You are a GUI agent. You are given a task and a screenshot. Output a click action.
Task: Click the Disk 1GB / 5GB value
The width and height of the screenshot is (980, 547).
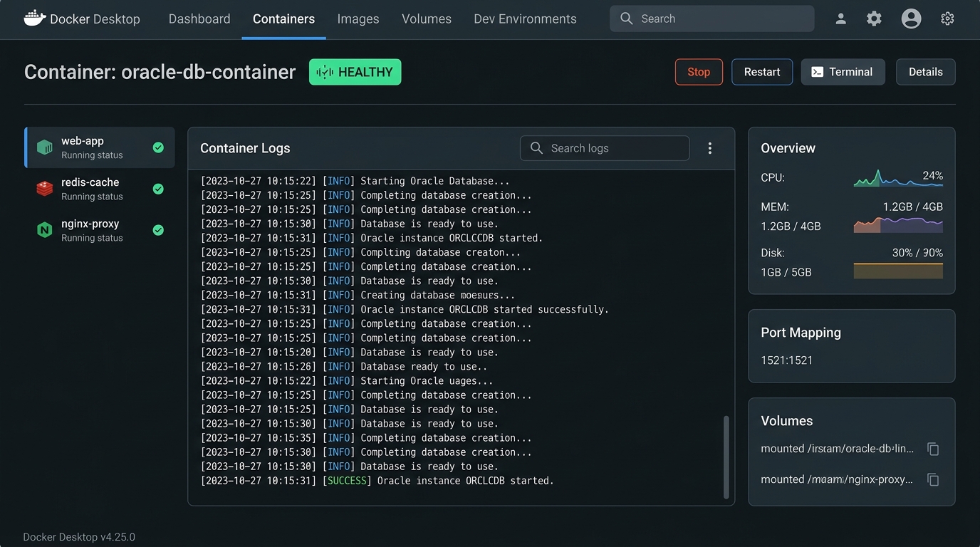tap(786, 272)
